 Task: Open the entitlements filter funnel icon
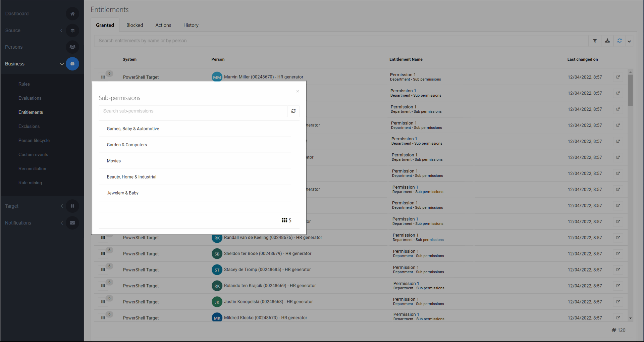tap(595, 41)
